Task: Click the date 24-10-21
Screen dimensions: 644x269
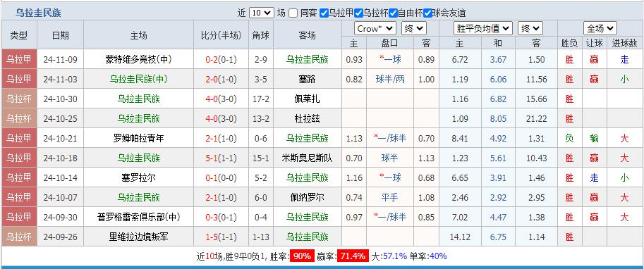Action: [x=61, y=138]
